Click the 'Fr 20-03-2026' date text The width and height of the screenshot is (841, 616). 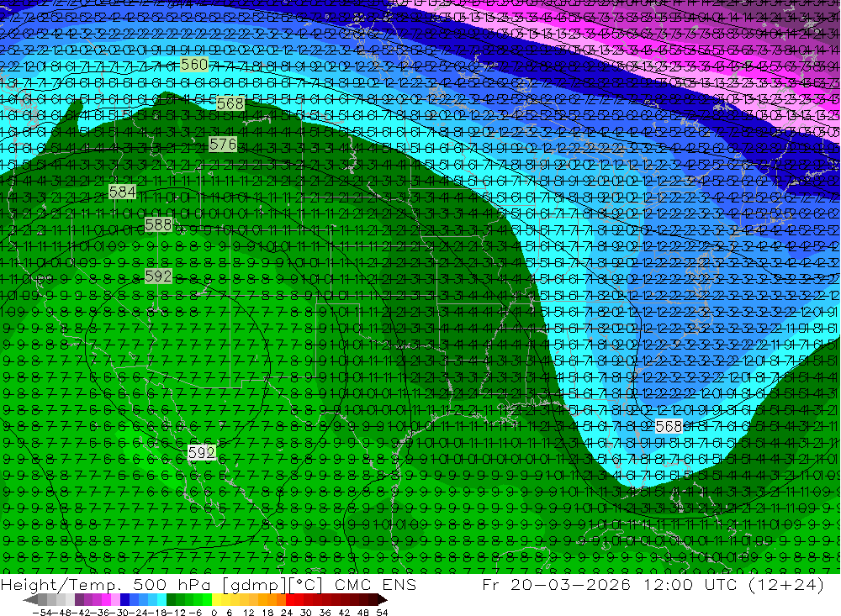click(x=556, y=584)
